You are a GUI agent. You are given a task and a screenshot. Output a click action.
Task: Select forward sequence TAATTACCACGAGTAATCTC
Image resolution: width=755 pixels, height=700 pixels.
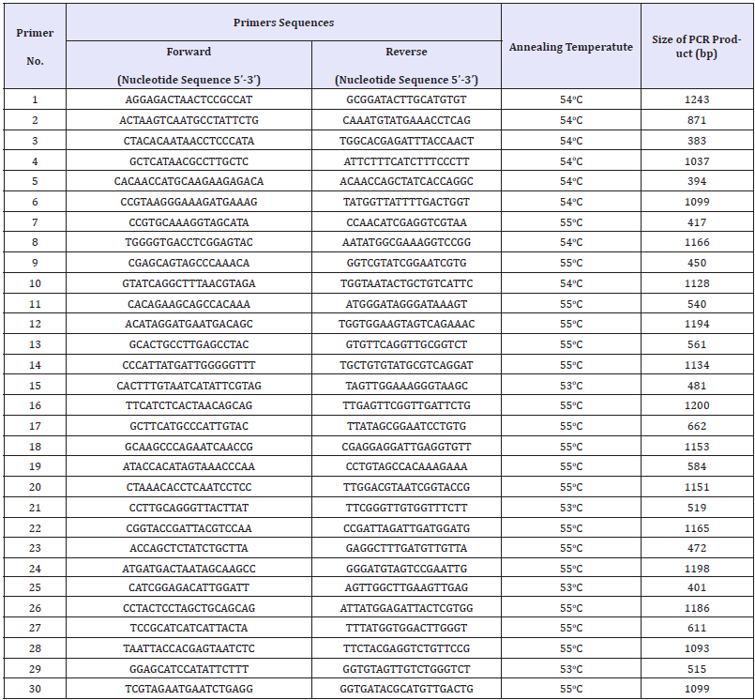click(x=189, y=650)
